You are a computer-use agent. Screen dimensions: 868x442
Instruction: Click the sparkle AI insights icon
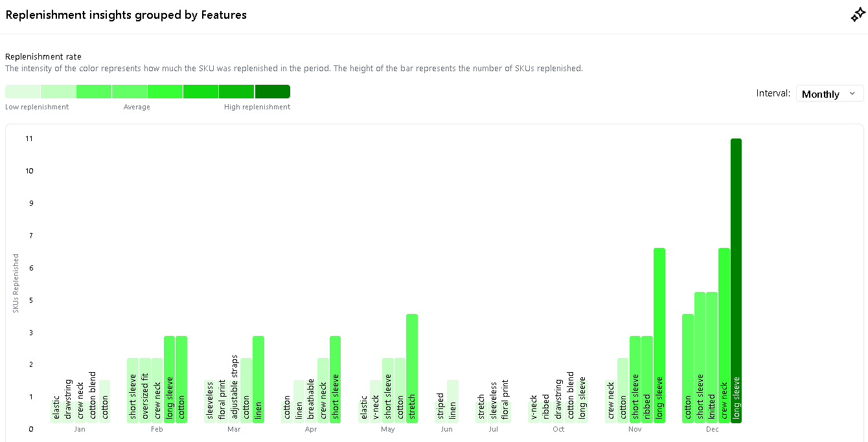point(857,16)
